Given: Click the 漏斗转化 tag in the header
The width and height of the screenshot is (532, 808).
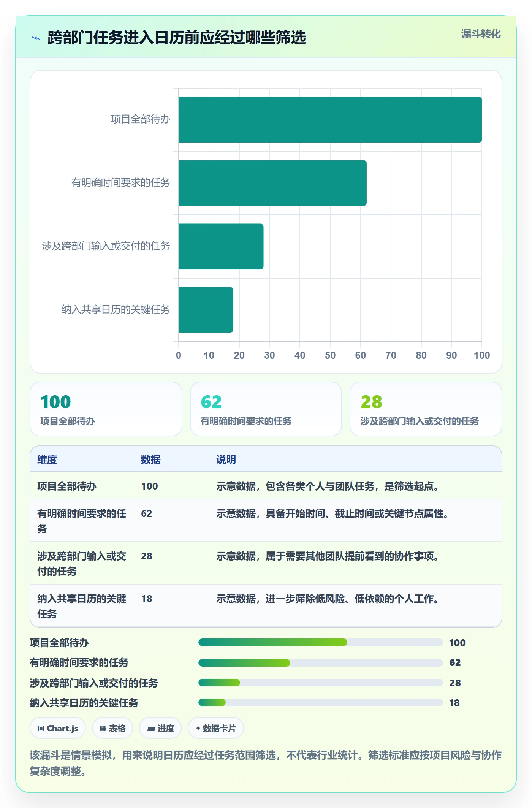Looking at the screenshot, I should coord(481,34).
